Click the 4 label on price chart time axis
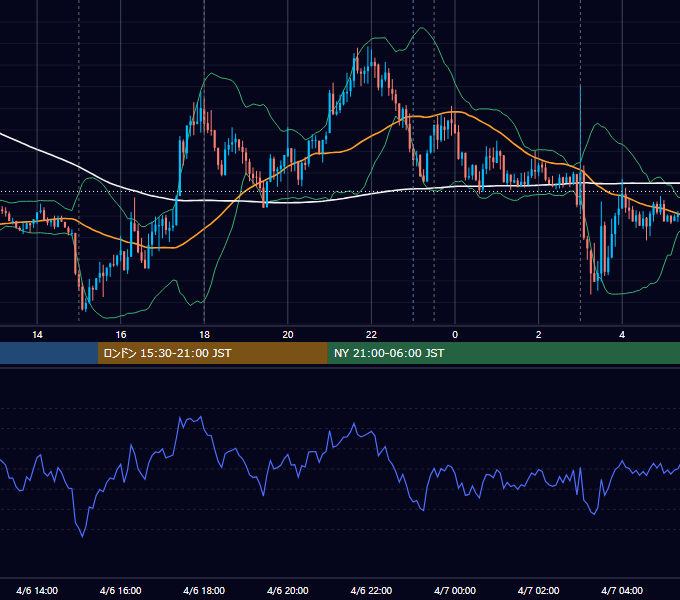 click(x=622, y=335)
